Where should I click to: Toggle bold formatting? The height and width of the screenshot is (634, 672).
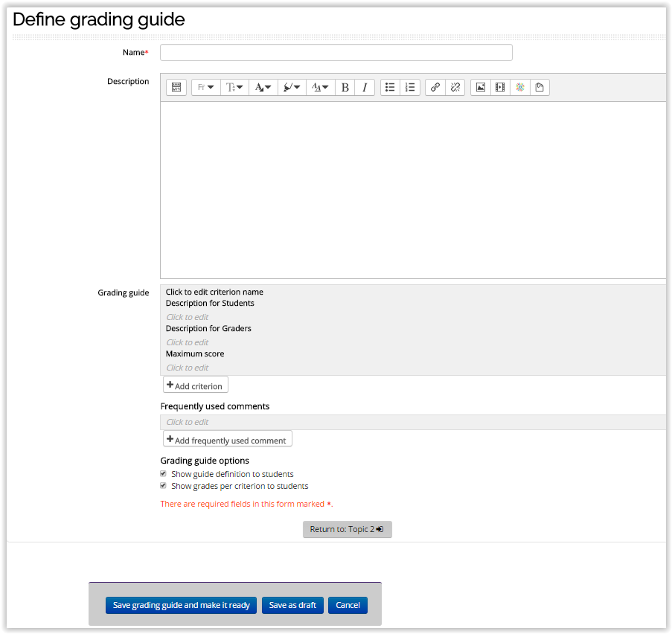click(345, 88)
